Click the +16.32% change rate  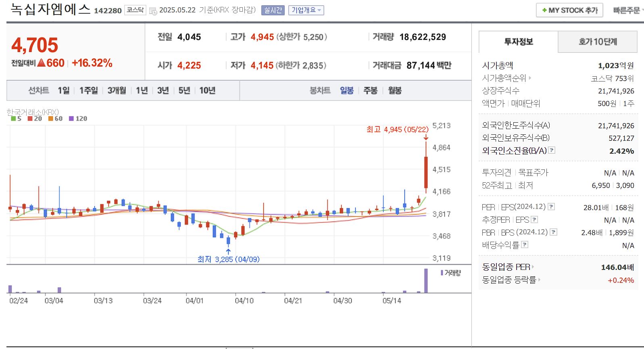92,63
